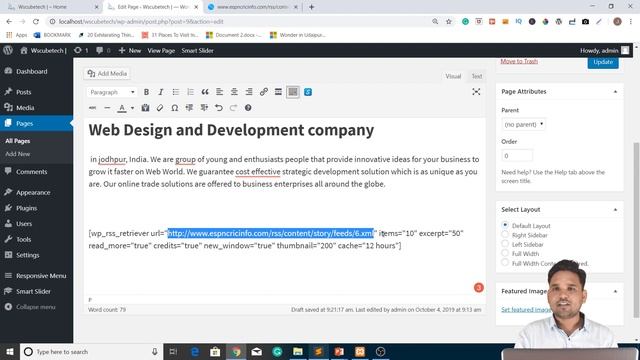This screenshot has width=640, height=360.
Task: Click the Smart Slider toolbar icon
Action: pos(308,92)
